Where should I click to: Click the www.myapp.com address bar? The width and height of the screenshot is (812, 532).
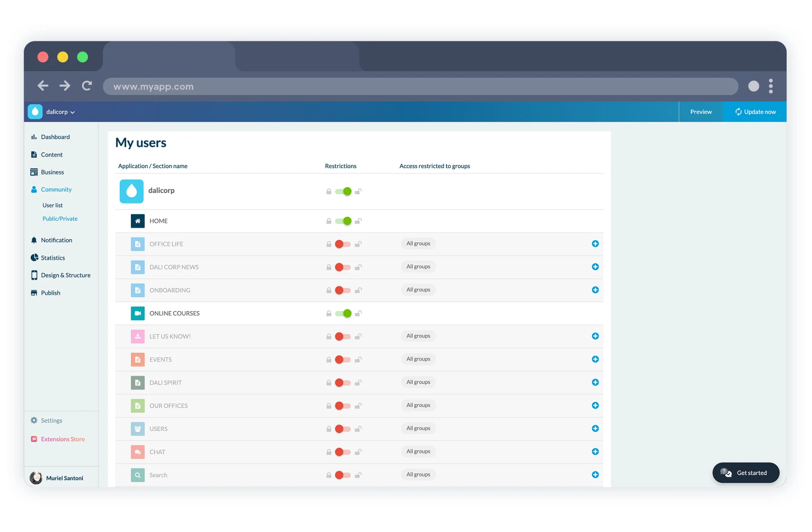pos(420,86)
